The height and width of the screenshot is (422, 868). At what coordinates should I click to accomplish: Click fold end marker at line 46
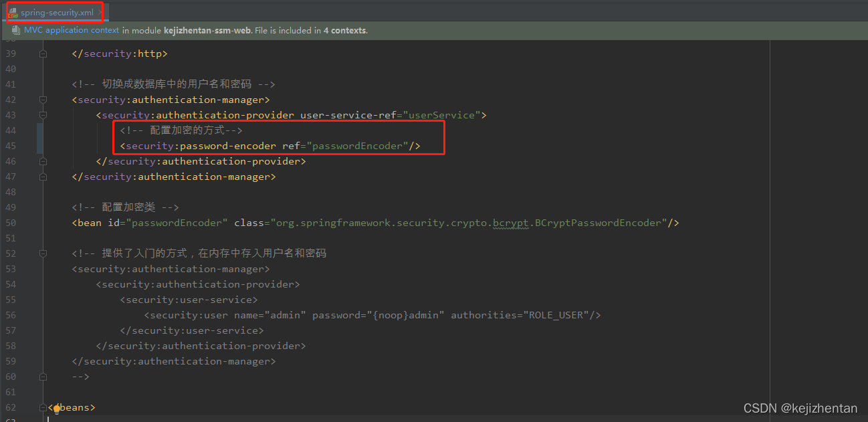43,161
